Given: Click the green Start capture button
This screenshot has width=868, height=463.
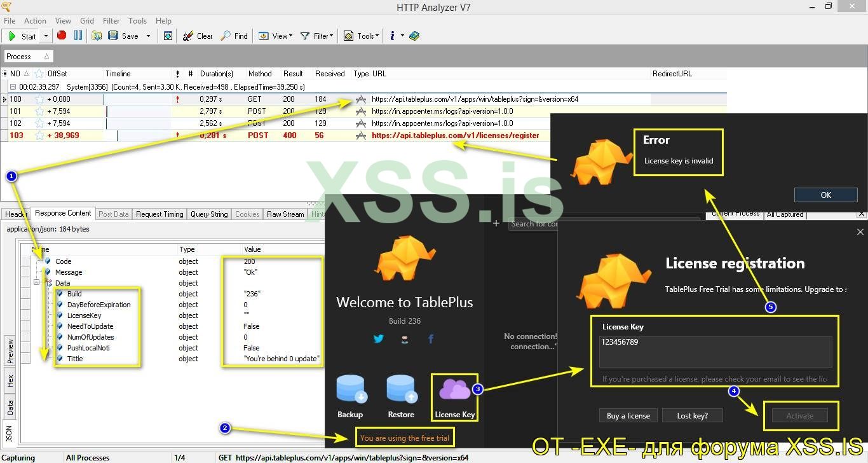Looking at the screenshot, I should (x=22, y=36).
